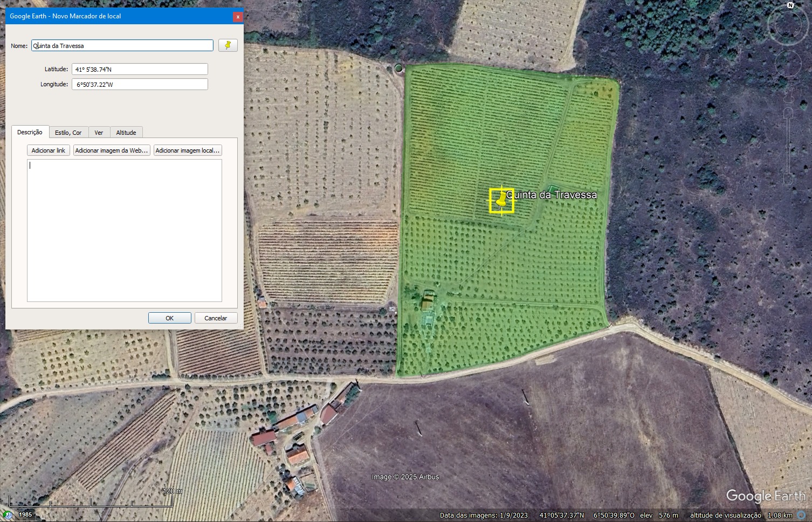Viewport: 812px width, 522px height.
Task: Click the Latitude input field
Action: click(140, 69)
